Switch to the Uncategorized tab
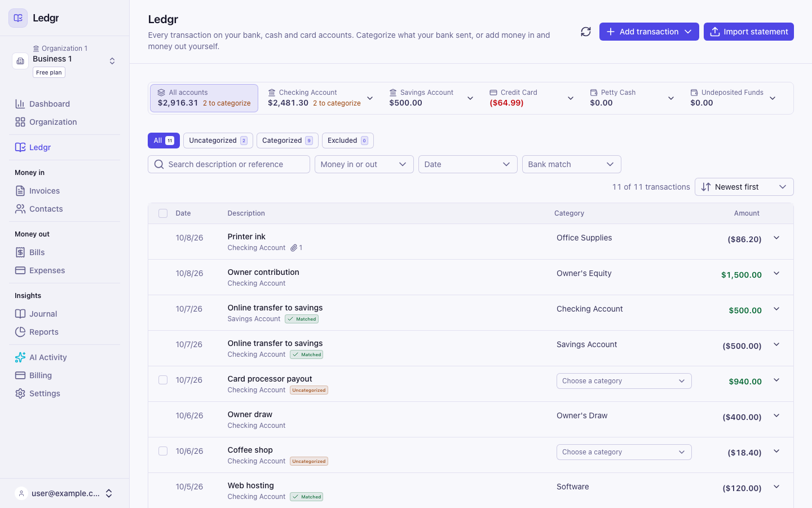The image size is (812, 508). 218,141
